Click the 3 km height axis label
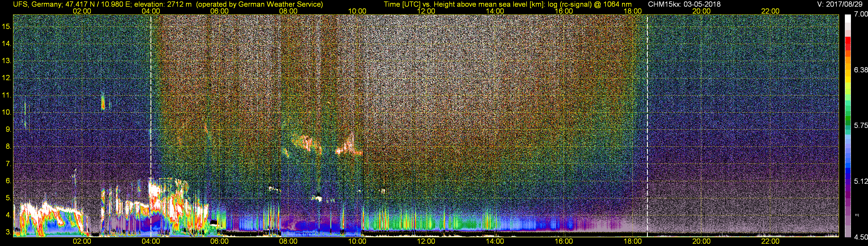Image resolution: width=868 pixels, height=246 pixels. click(8, 232)
